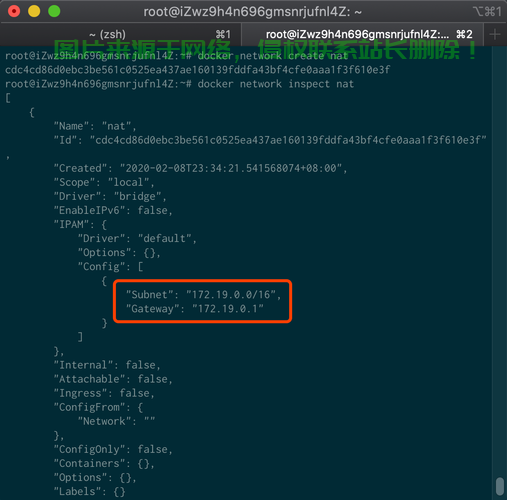Click the docker network inspect nat command

275,84
